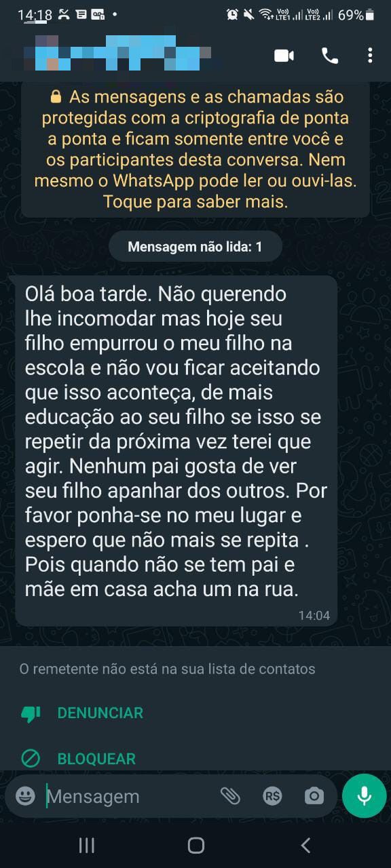Open the camera from message bar
The width and height of the screenshot is (391, 868).
coord(314,796)
